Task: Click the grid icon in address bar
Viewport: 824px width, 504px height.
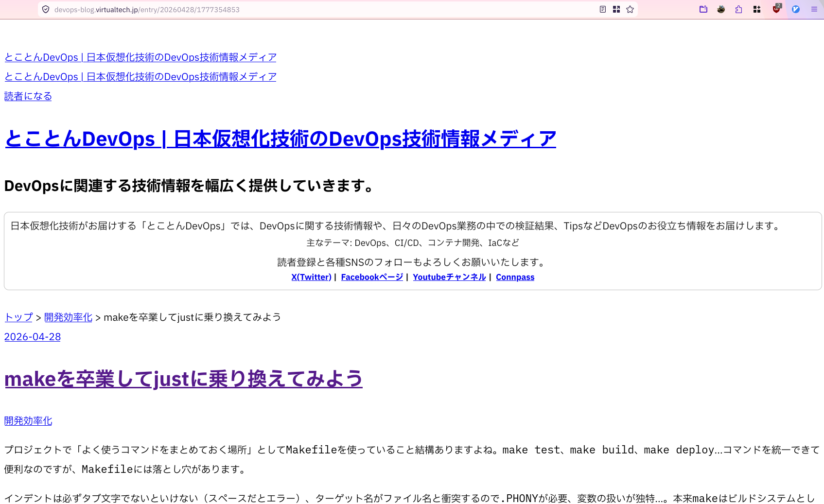Action: pos(616,9)
